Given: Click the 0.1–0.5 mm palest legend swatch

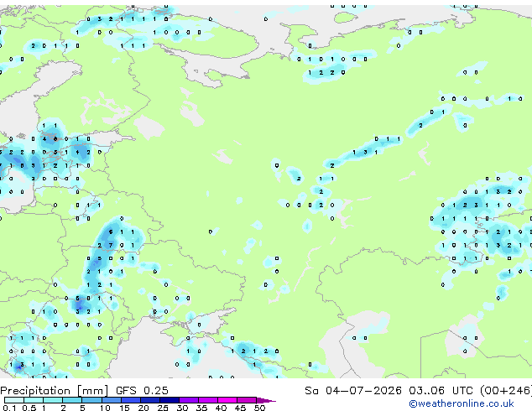Looking at the screenshot, I should click(x=14, y=400).
